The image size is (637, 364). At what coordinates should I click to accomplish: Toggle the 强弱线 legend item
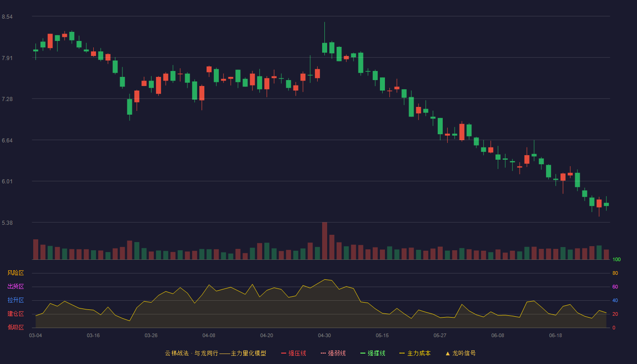333,353
